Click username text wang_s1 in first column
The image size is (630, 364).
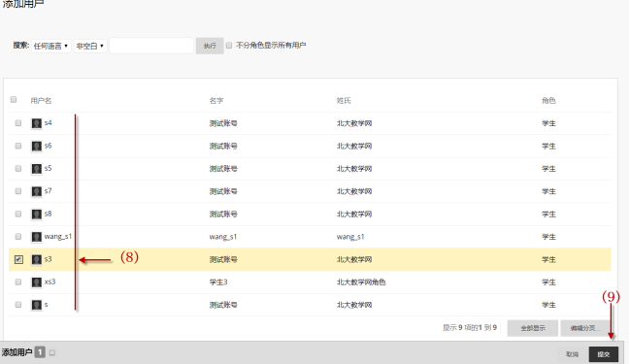58,236
